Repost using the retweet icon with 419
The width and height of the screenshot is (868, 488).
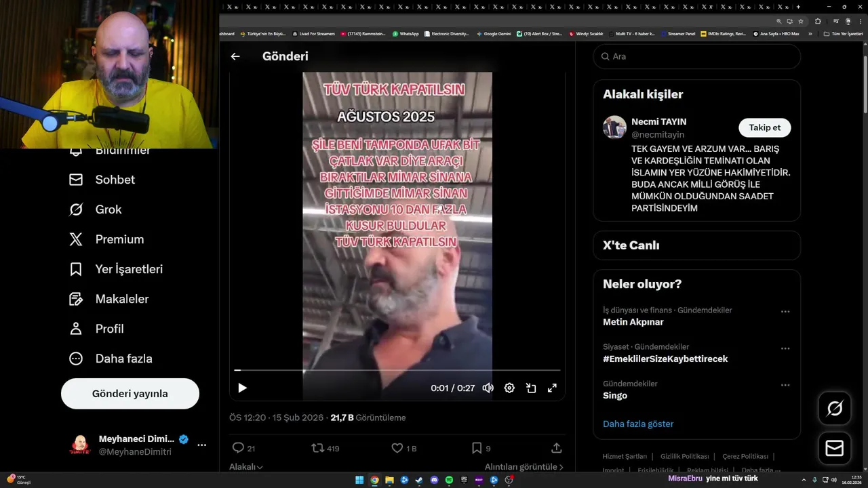pos(325,448)
